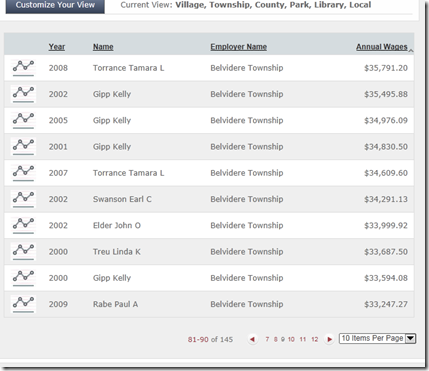429x371 pixels.
Task: Click the wage value $35,791.20
Action: (386, 68)
